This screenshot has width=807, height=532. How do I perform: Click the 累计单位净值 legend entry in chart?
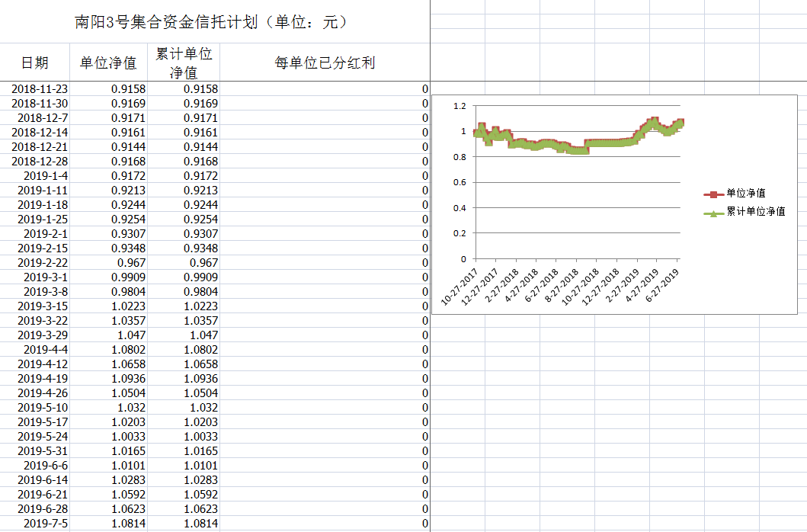click(745, 212)
